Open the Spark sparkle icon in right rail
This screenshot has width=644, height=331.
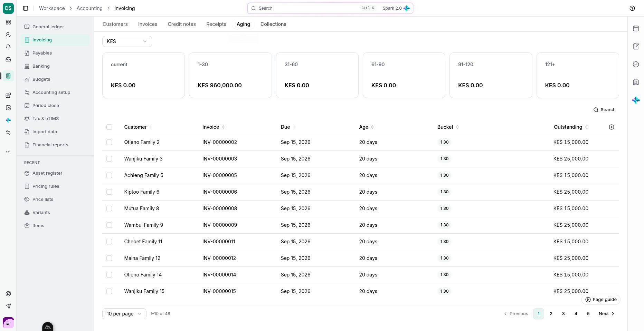[636, 100]
